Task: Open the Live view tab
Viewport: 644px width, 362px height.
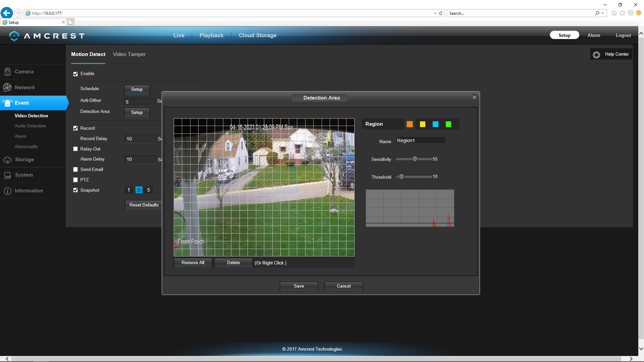Action: tap(179, 36)
